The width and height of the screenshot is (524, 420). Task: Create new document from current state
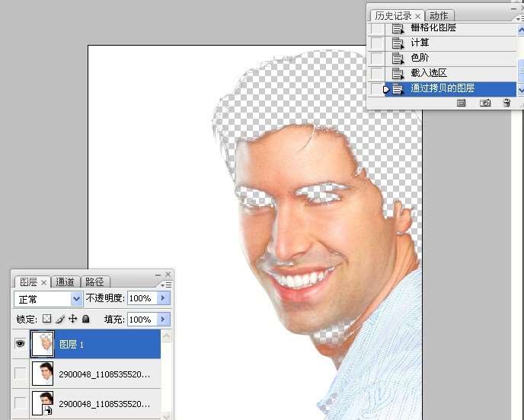tap(462, 103)
